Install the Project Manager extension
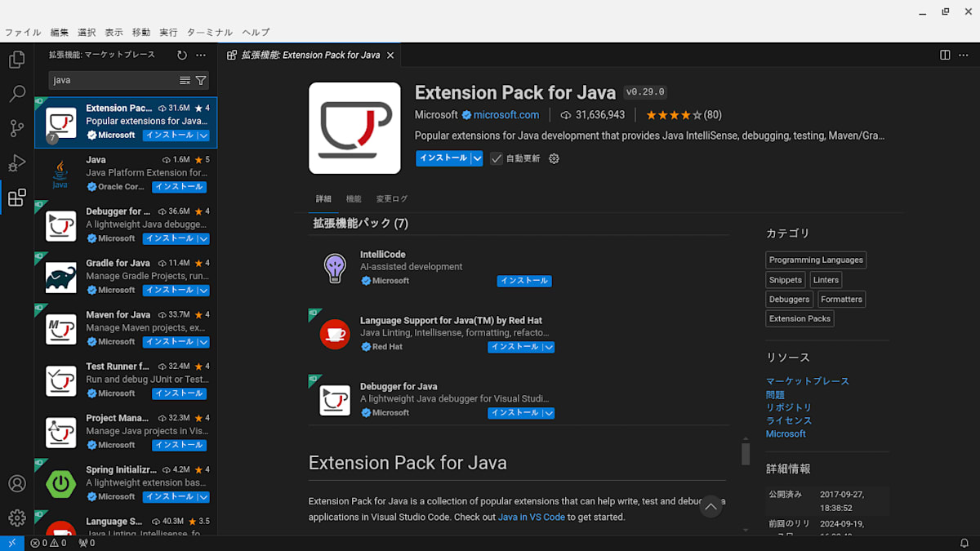 [x=179, y=445]
